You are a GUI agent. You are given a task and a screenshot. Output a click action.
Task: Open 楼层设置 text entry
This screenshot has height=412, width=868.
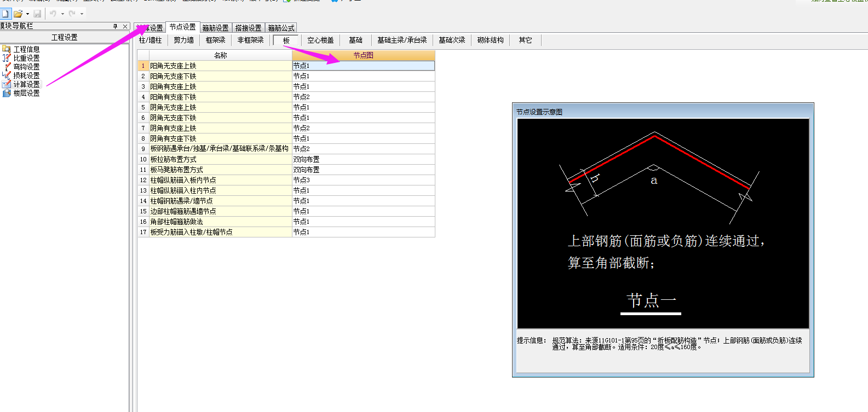pyautogui.click(x=26, y=93)
